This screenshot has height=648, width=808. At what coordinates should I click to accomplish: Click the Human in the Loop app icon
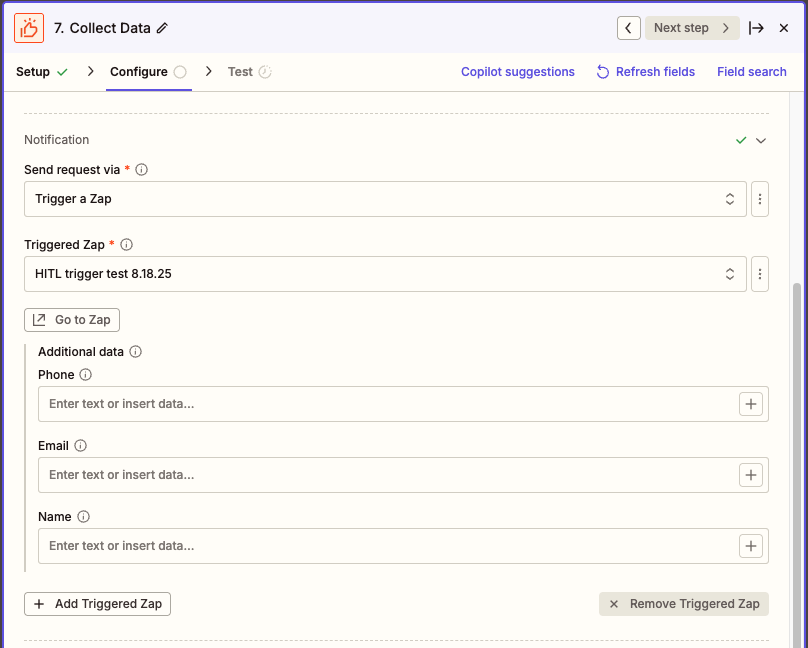tap(29, 28)
